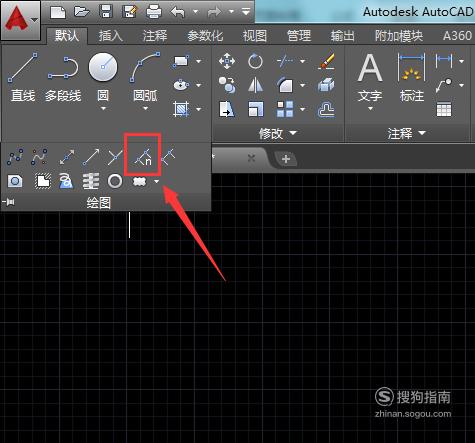Switch to the 注释 ribbon tab
Image resolution: width=475 pixels, height=443 pixels.
(155, 36)
